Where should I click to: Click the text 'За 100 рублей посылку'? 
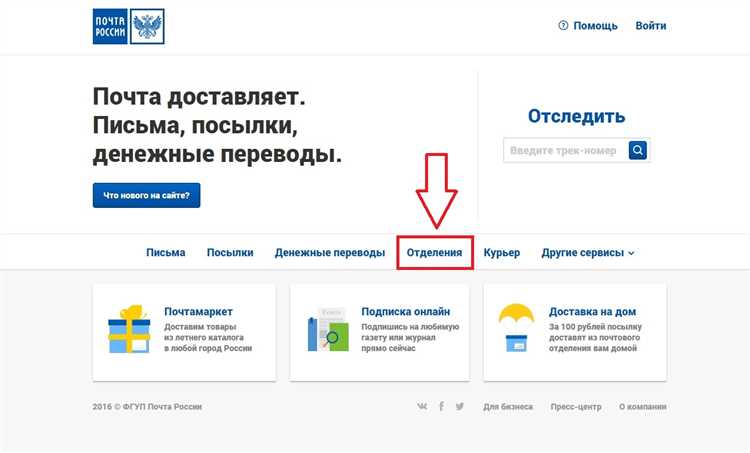(595, 327)
